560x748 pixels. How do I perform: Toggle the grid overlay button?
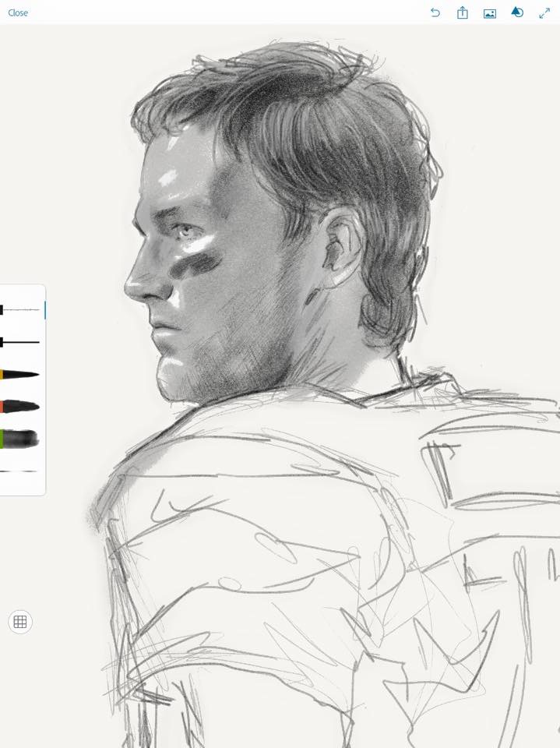tap(20, 622)
